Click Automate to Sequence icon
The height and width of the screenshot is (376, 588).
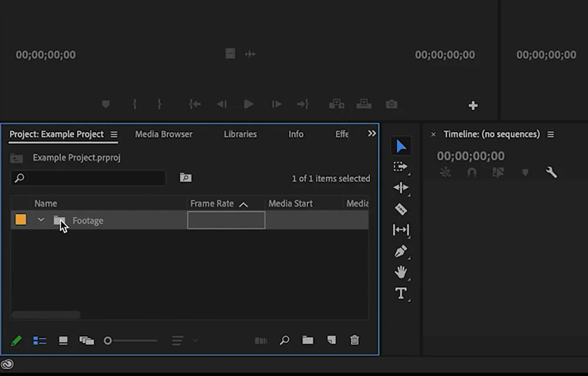[261, 340]
